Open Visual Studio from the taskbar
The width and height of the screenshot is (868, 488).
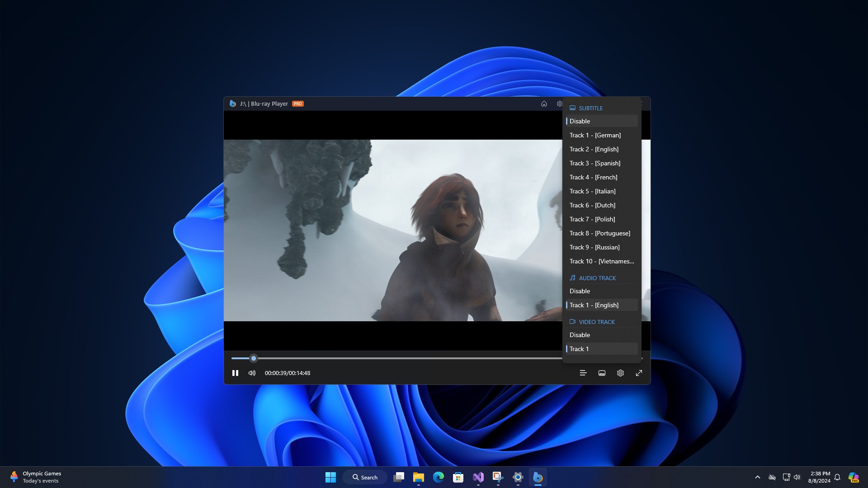pyautogui.click(x=478, y=477)
